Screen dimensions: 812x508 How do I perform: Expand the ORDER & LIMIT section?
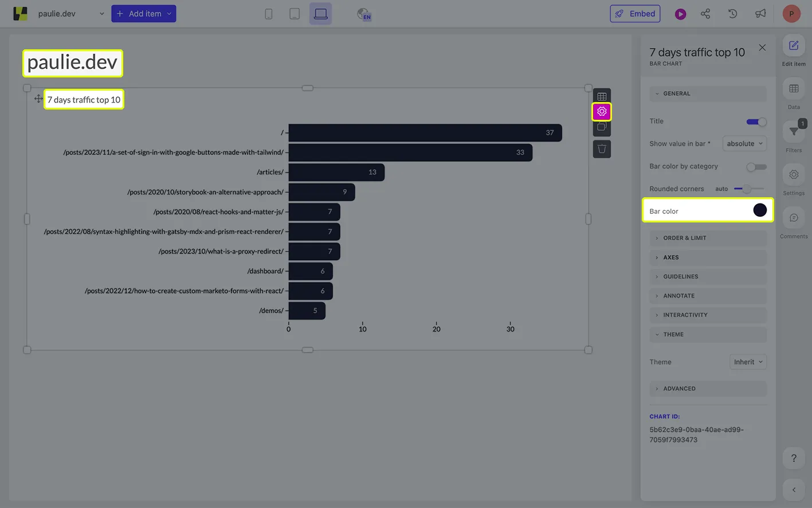tap(708, 238)
